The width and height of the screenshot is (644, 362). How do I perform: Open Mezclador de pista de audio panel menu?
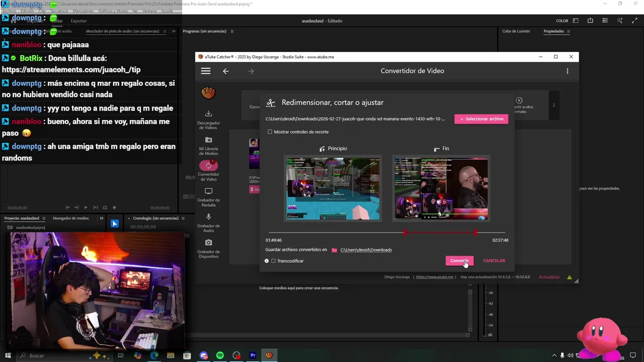pyautogui.click(x=164, y=31)
